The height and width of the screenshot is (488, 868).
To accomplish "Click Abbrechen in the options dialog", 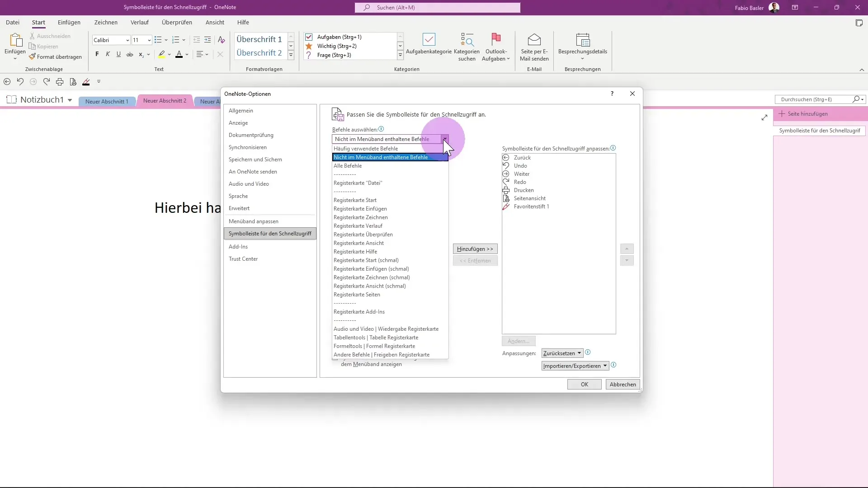I will pos(623,385).
